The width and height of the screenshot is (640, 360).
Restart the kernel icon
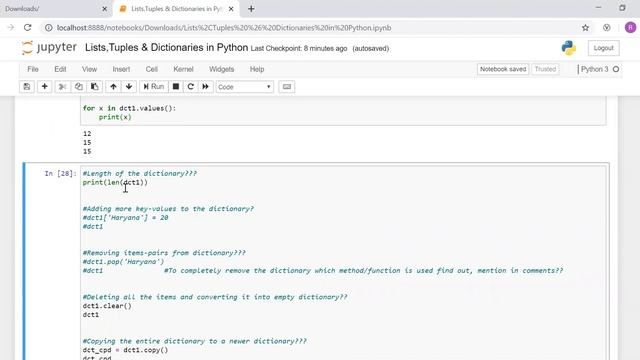click(x=191, y=87)
